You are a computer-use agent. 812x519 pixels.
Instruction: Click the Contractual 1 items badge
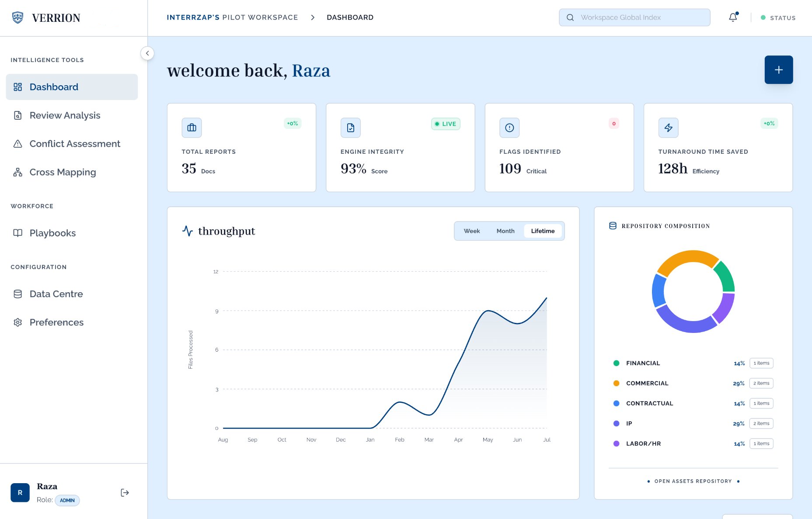(761, 403)
